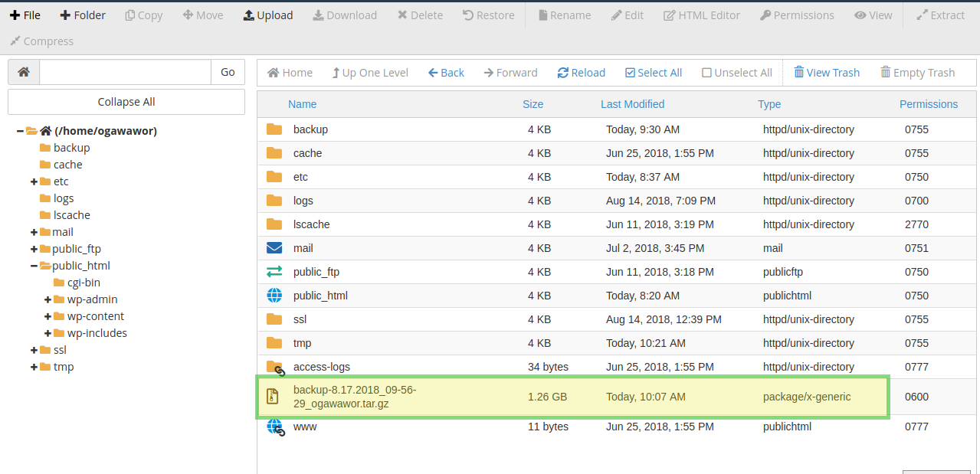Click the public_ftp arrows icon
This screenshot has width=980, height=474.
[274, 272]
